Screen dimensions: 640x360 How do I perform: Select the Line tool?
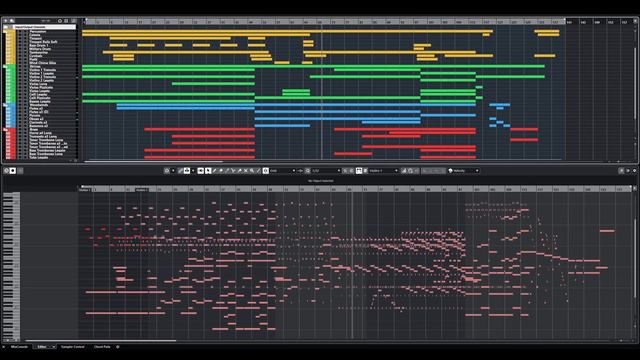point(258,171)
